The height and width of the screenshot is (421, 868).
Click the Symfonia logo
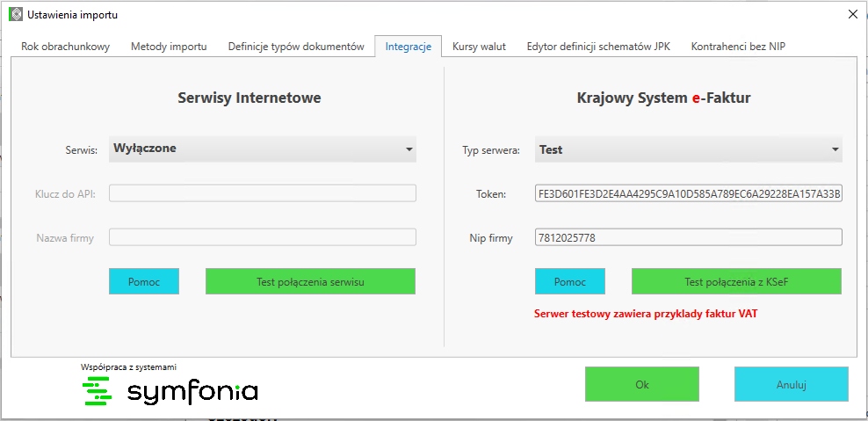coord(170,391)
